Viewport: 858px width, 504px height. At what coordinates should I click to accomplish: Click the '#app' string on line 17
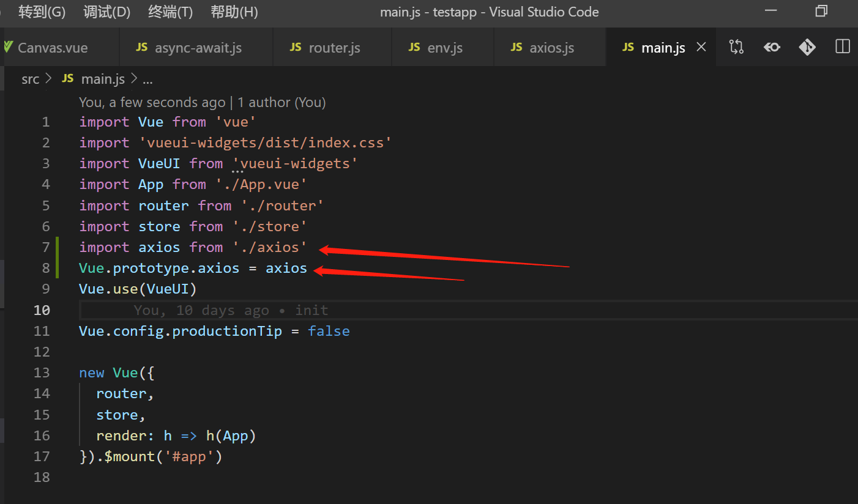tap(189, 456)
